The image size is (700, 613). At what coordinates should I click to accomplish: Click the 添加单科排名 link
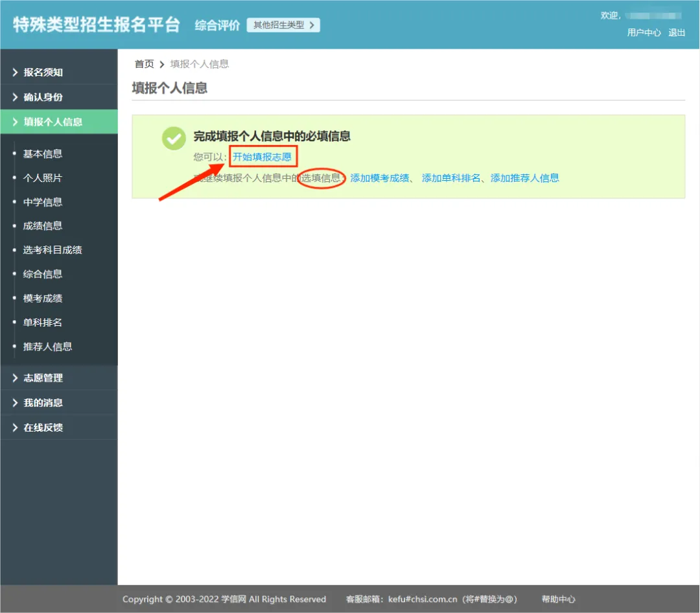coord(450,178)
